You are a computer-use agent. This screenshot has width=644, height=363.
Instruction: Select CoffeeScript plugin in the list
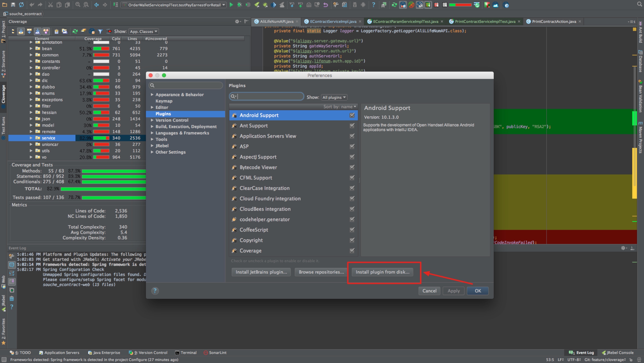tap(293, 230)
